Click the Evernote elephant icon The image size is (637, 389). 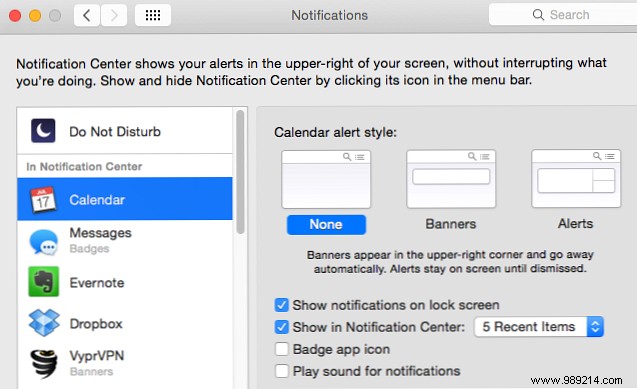(x=43, y=282)
